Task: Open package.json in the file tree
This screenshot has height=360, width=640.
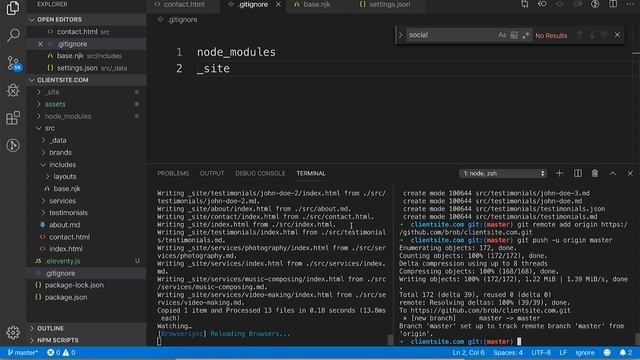Action: coord(66,298)
